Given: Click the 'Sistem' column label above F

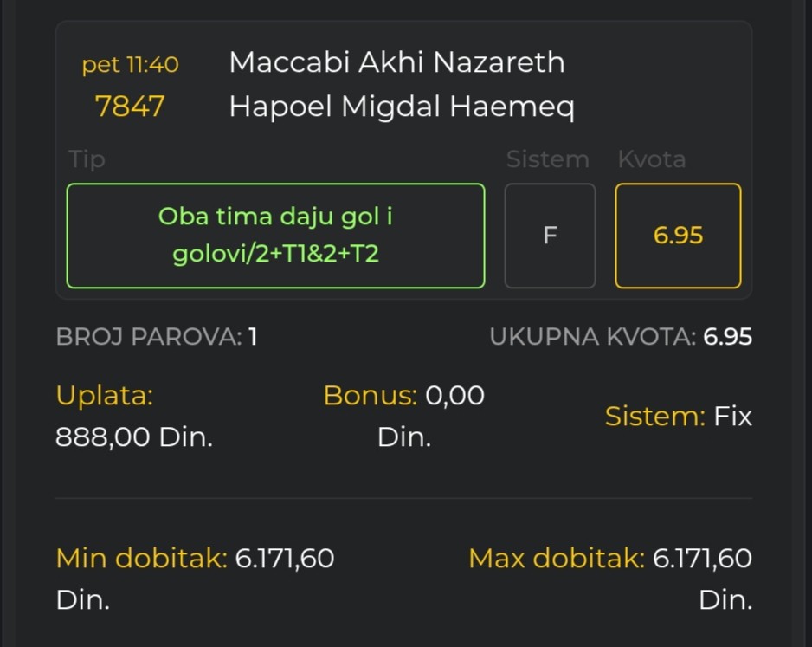Looking at the screenshot, I should [547, 159].
